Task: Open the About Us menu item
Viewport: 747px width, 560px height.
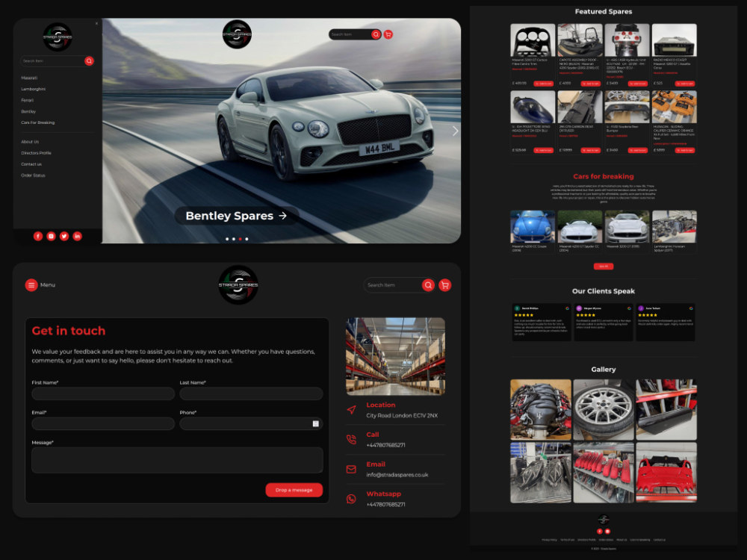Action: click(30, 142)
